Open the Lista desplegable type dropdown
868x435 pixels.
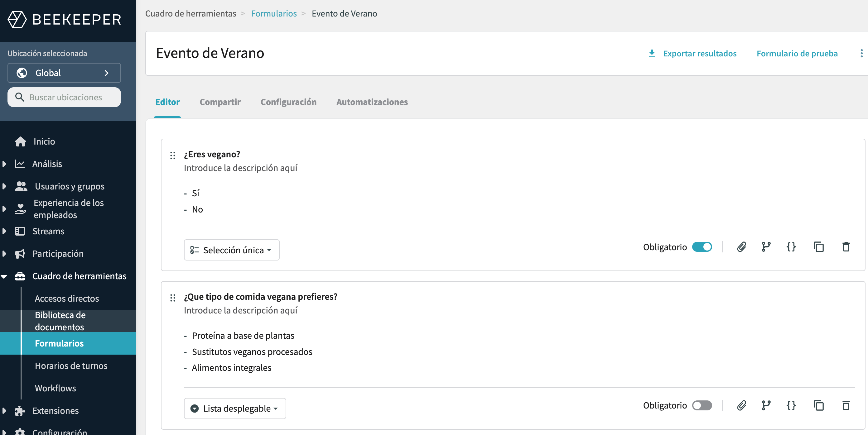click(x=235, y=408)
